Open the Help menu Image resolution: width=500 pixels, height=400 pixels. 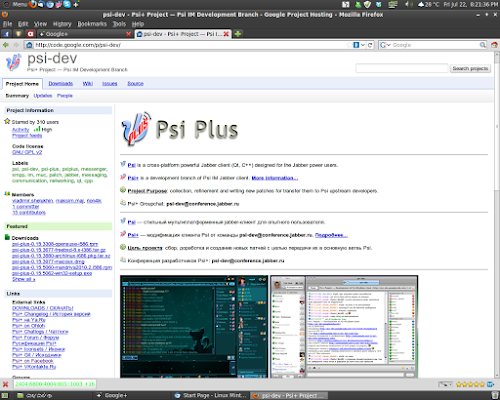[x=138, y=24]
